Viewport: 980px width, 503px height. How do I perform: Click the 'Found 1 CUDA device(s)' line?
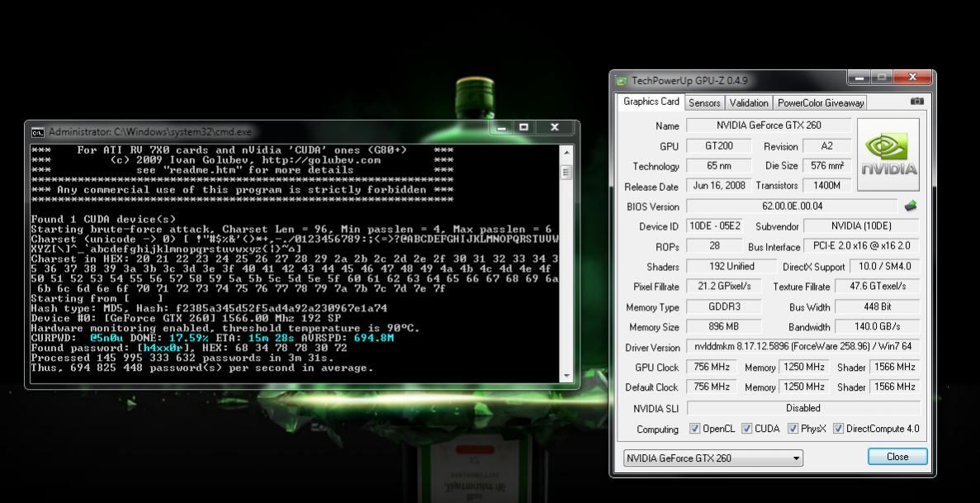(103, 219)
